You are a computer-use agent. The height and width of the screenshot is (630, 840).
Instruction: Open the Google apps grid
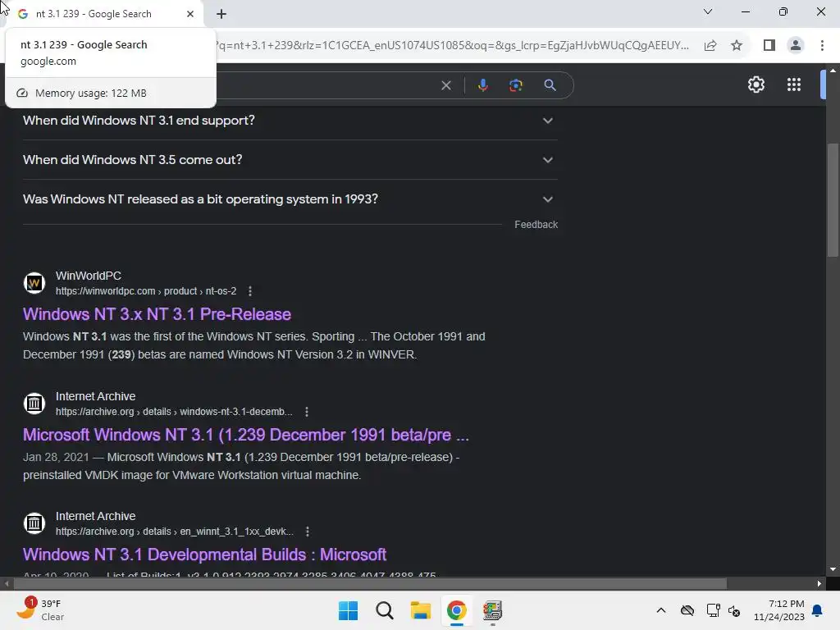[x=794, y=84]
